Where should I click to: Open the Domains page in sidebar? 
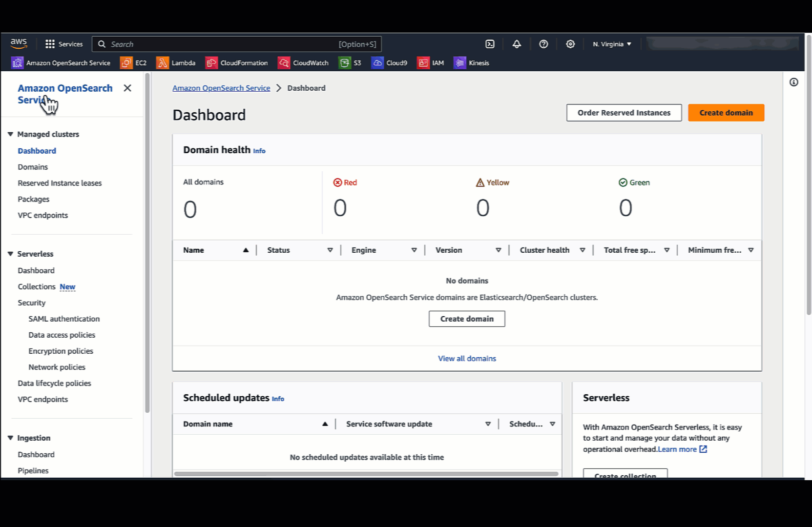point(33,167)
